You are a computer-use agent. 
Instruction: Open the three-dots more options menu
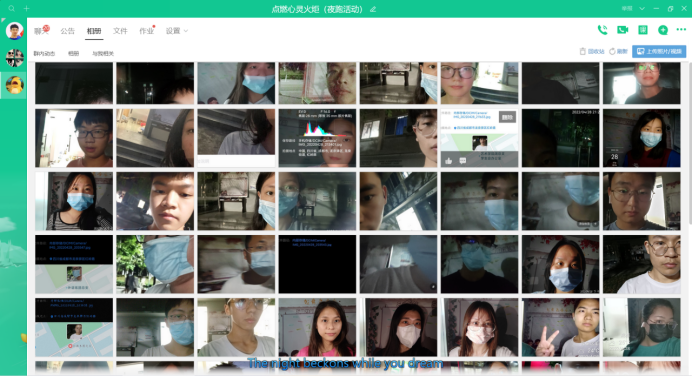tap(681, 29)
